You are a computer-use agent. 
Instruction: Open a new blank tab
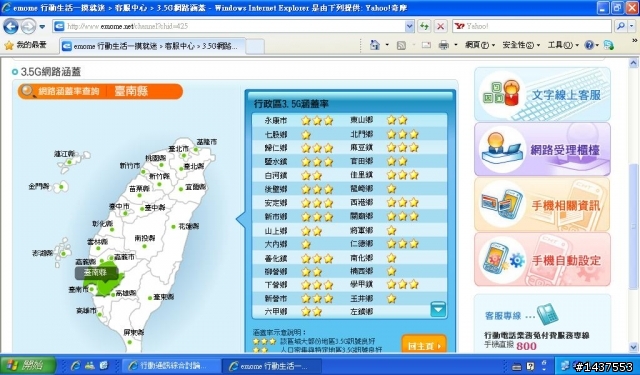255,46
